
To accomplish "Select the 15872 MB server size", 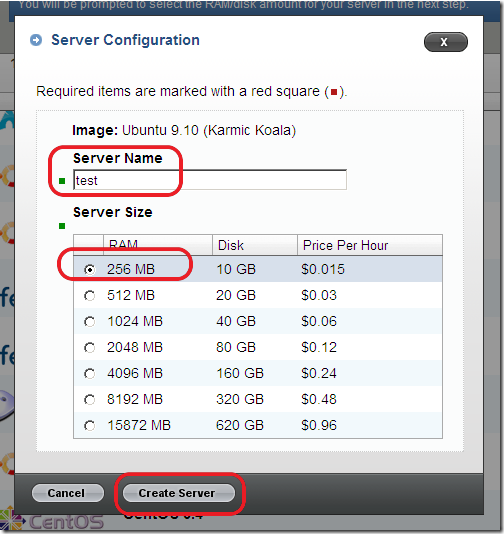I will (90, 426).
